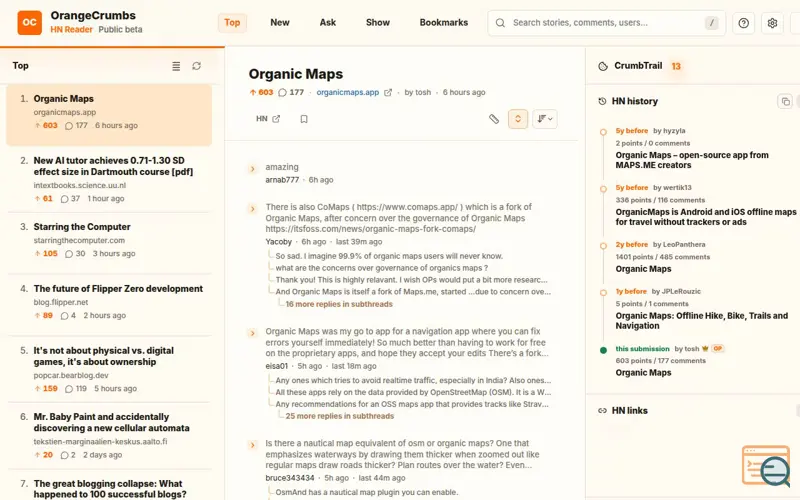This screenshot has height=500, width=800.
Task: Open the Ask tab
Action: click(328, 22)
